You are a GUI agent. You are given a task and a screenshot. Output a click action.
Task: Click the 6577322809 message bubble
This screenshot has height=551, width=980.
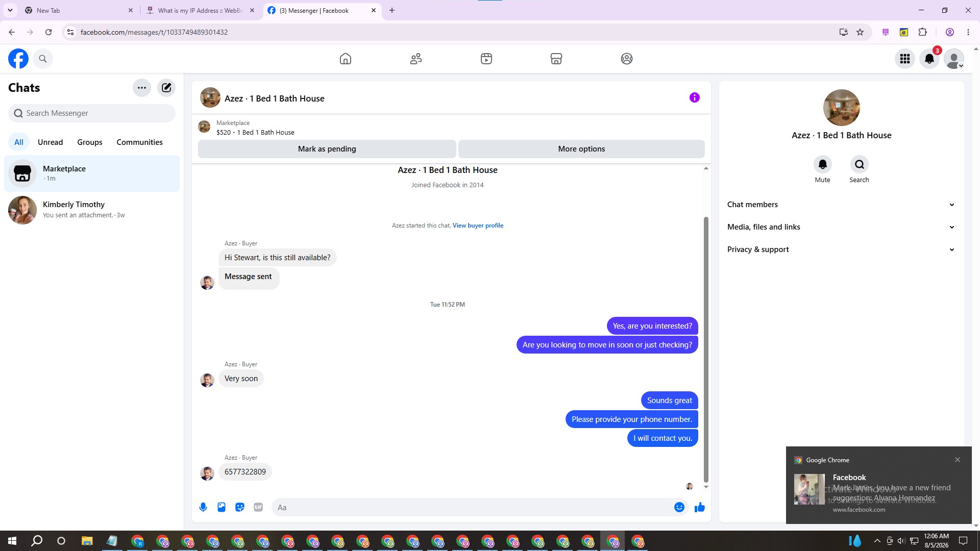pos(245,472)
